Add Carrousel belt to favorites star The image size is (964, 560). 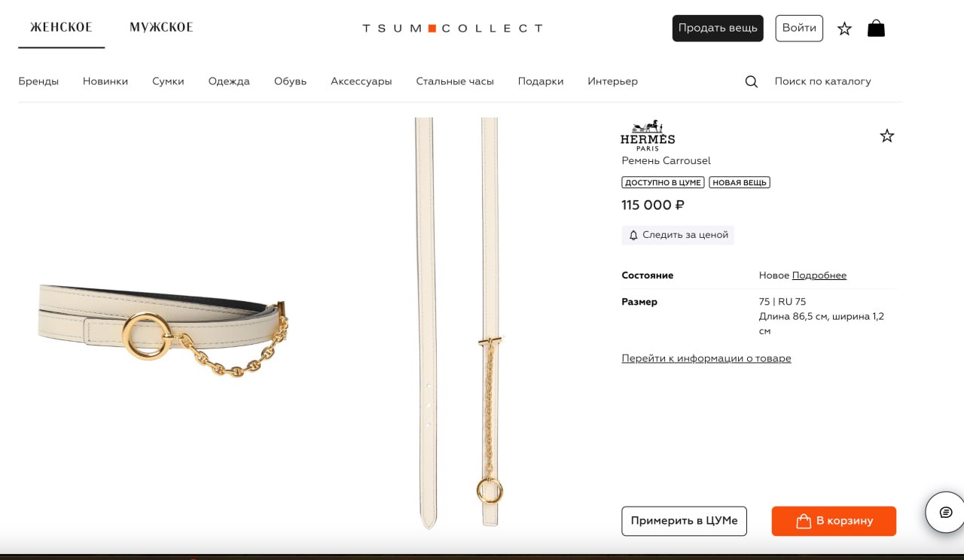887,135
